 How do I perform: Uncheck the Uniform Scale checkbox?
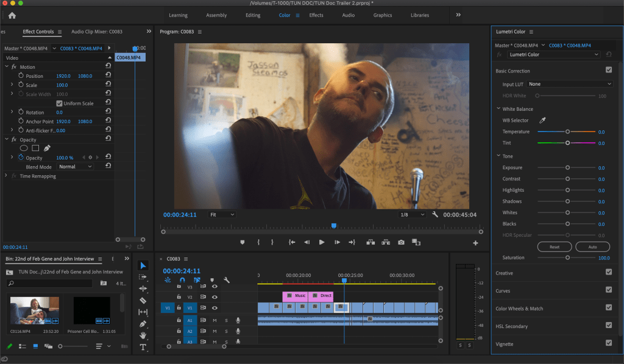click(x=59, y=103)
